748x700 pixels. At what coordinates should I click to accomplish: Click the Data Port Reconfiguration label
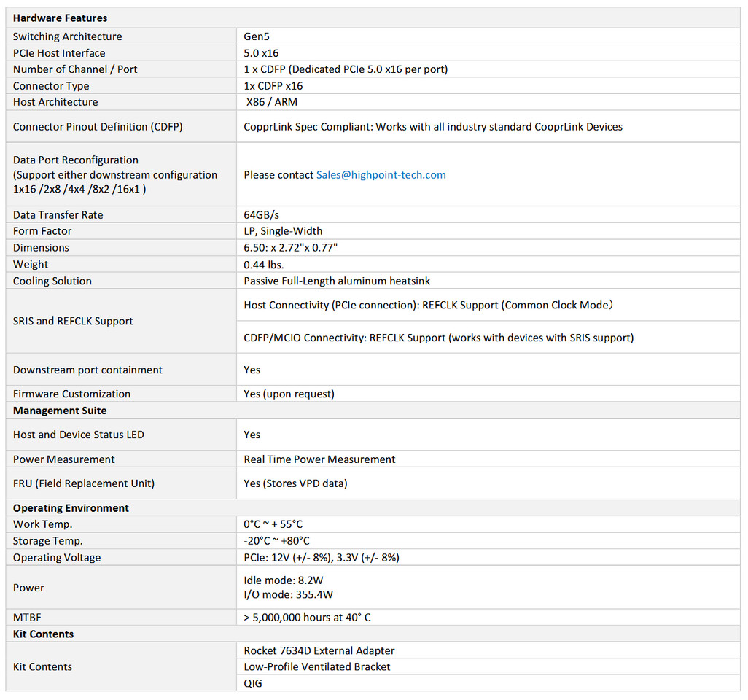[x=76, y=160]
